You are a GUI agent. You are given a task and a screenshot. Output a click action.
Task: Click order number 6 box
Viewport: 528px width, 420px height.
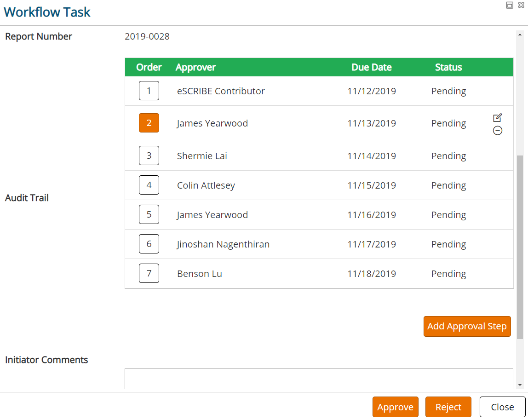[x=149, y=244]
